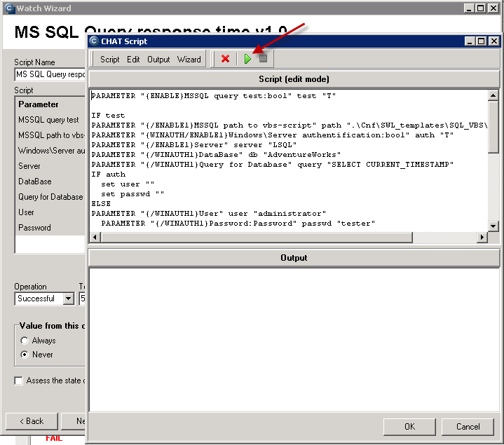
Task: Select the Always radio button
Action: [x=25, y=341]
